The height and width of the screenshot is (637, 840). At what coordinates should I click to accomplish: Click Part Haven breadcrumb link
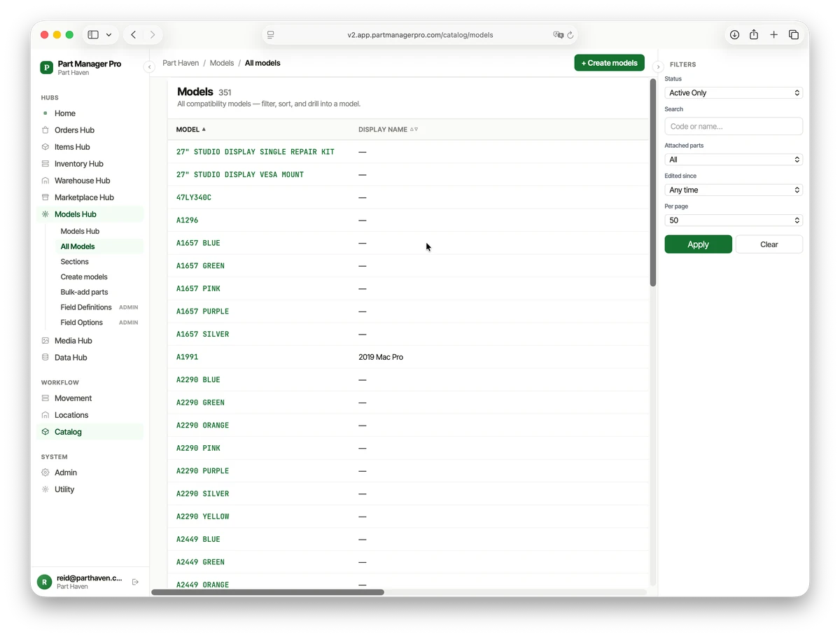181,63
